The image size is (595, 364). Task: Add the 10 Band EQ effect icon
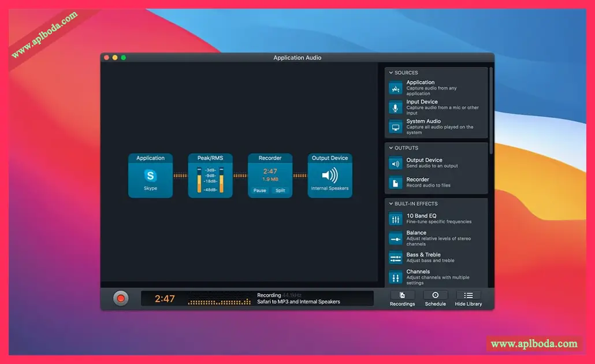pos(395,220)
